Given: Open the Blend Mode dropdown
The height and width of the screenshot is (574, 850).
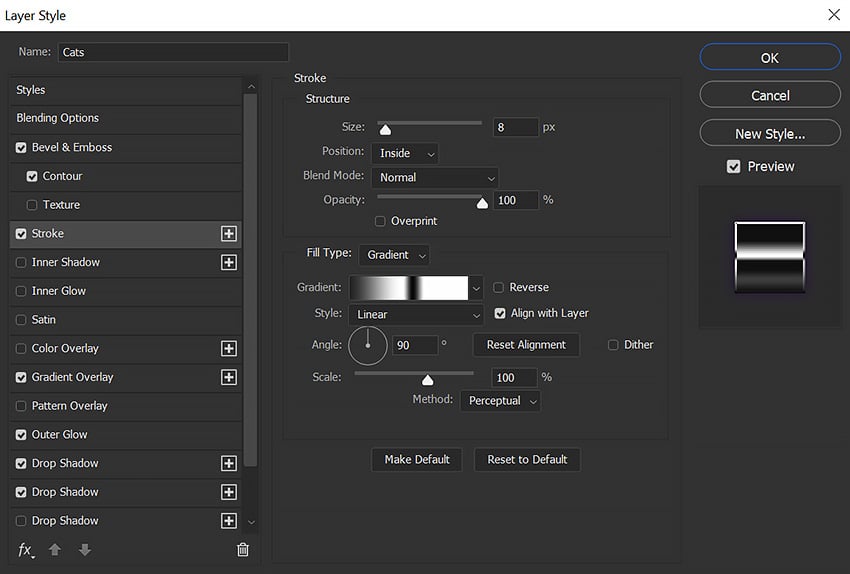Looking at the screenshot, I should point(434,178).
